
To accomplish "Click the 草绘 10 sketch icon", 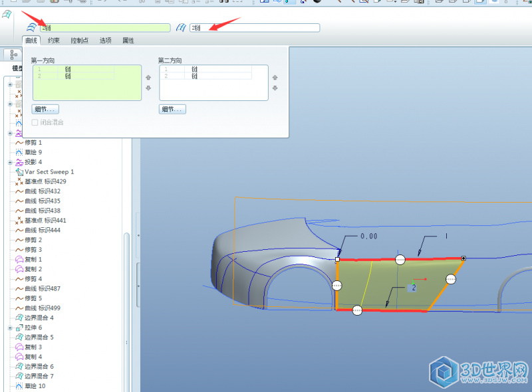I will [19, 386].
